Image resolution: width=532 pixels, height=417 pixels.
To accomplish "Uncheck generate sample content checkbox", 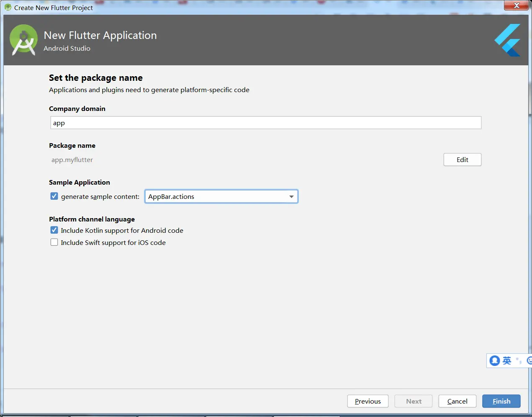I will point(54,196).
